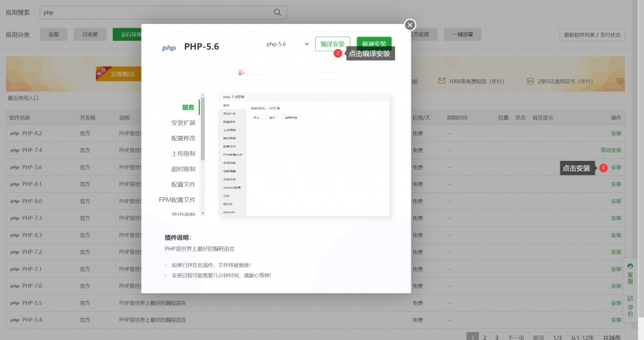This screenshot has height=340, width=644.
Task: Click the PHP-8.2 row logo icon
Action: [x=14, y=133]
